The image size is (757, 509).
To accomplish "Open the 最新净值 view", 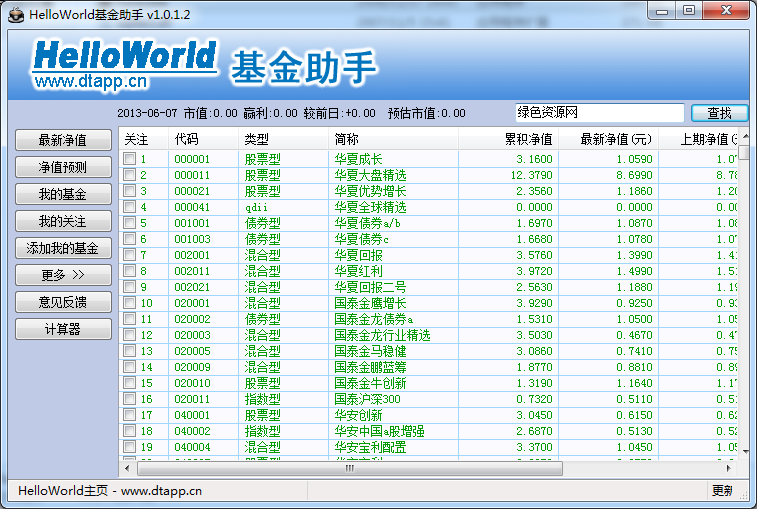I will tap(62, 140).
